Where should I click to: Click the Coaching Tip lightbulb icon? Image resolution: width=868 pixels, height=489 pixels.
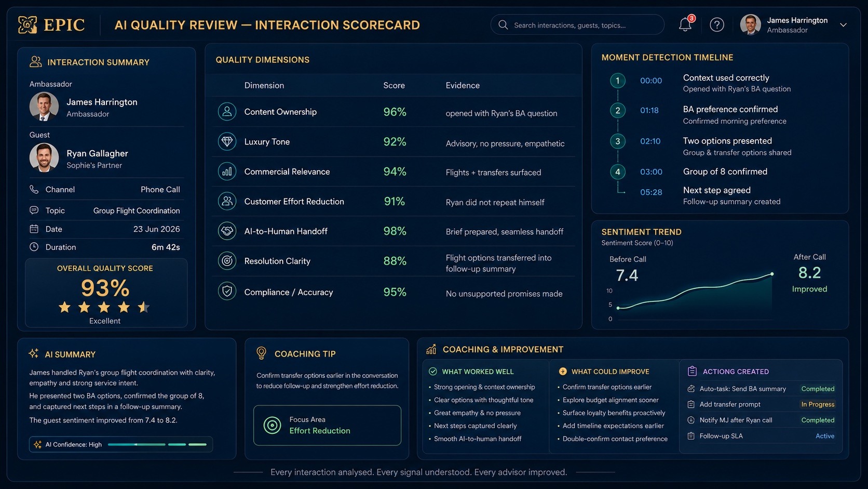(x=261, y=353)
